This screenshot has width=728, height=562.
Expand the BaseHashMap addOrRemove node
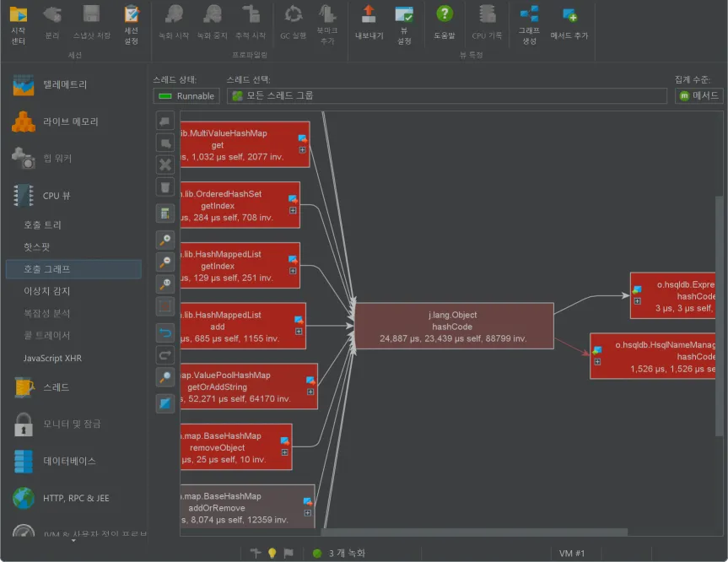click(308, 513)
